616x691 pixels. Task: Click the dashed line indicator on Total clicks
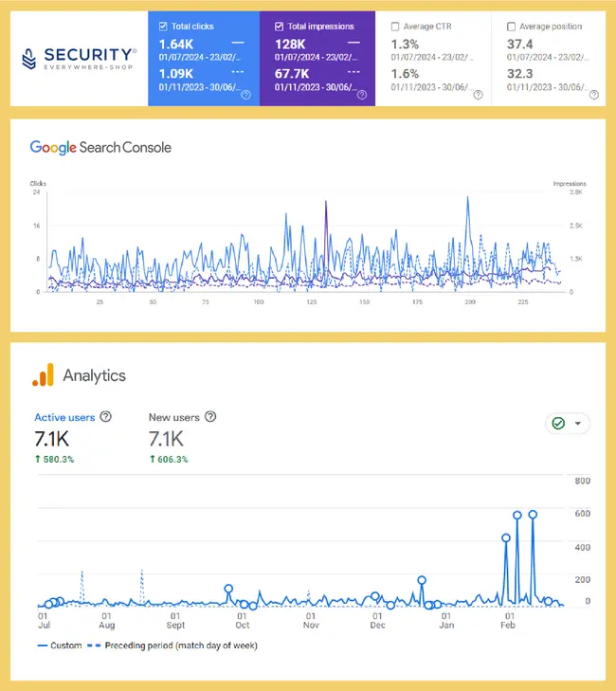click(238, 72)
